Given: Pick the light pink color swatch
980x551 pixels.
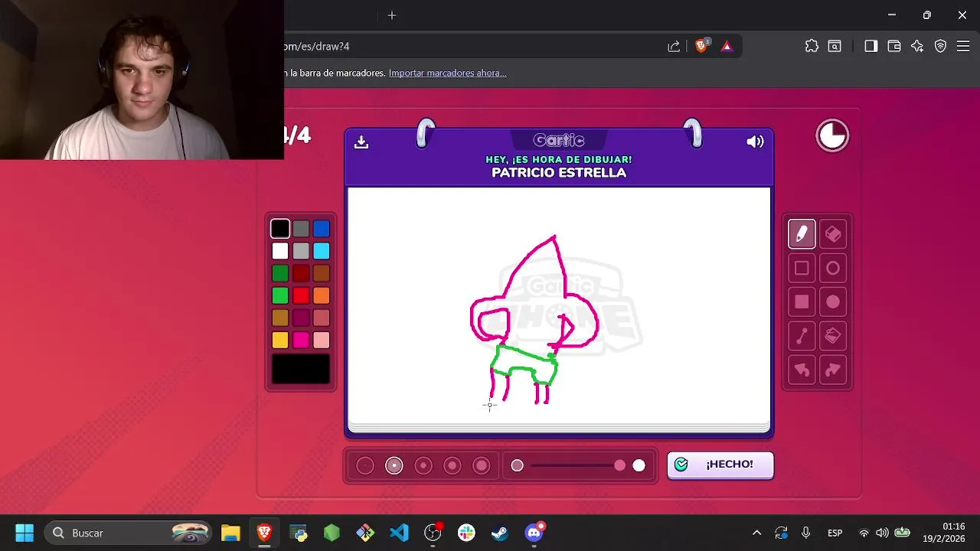Looking at the screenshot, I should (x=322, y=340).
